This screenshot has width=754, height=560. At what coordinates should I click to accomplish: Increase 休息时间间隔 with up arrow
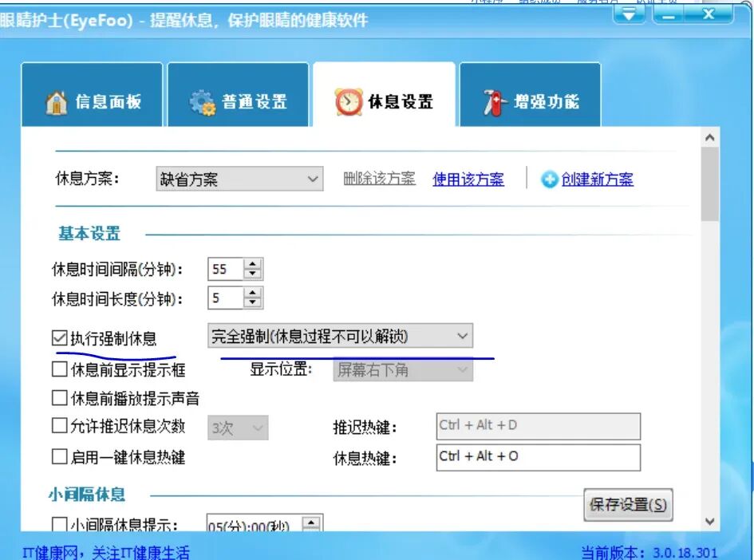(253, 264)
